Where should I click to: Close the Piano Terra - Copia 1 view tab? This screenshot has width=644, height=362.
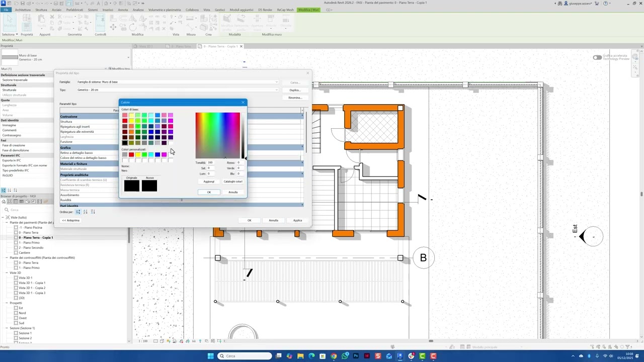click(x=241, y=46)
